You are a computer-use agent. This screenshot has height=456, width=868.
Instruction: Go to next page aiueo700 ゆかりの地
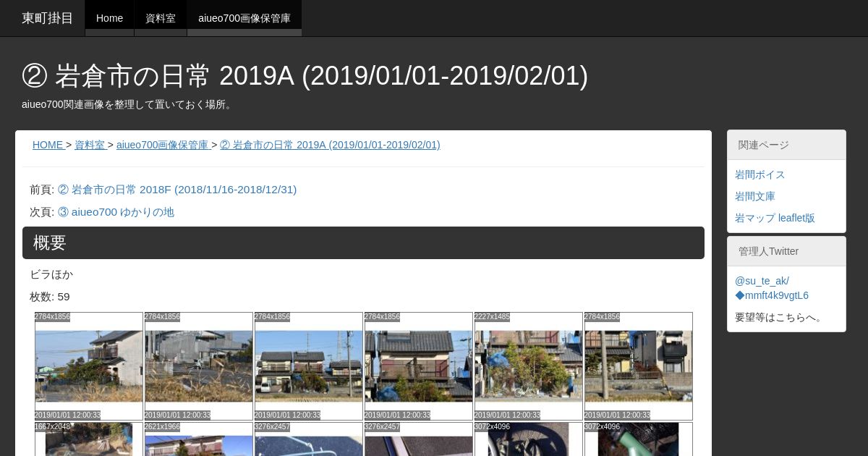click(x=116, y=212)
